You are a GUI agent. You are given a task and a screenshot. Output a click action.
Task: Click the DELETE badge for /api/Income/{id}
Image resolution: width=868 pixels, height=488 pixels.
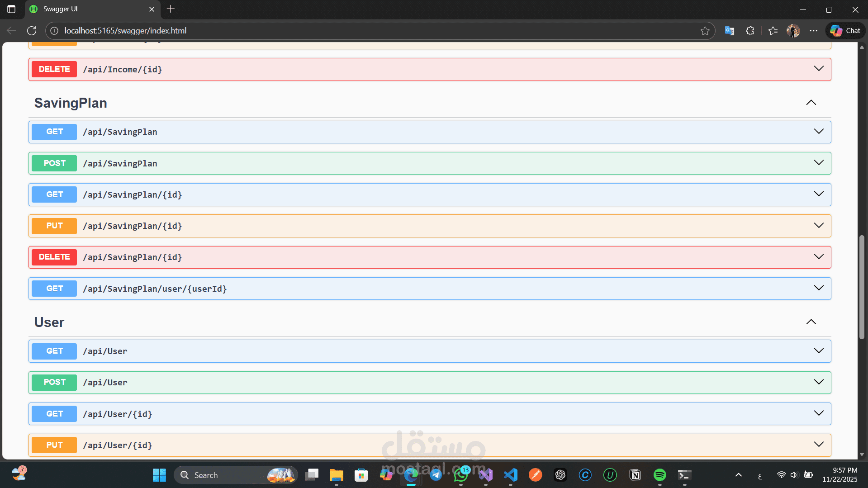(54, 69)
